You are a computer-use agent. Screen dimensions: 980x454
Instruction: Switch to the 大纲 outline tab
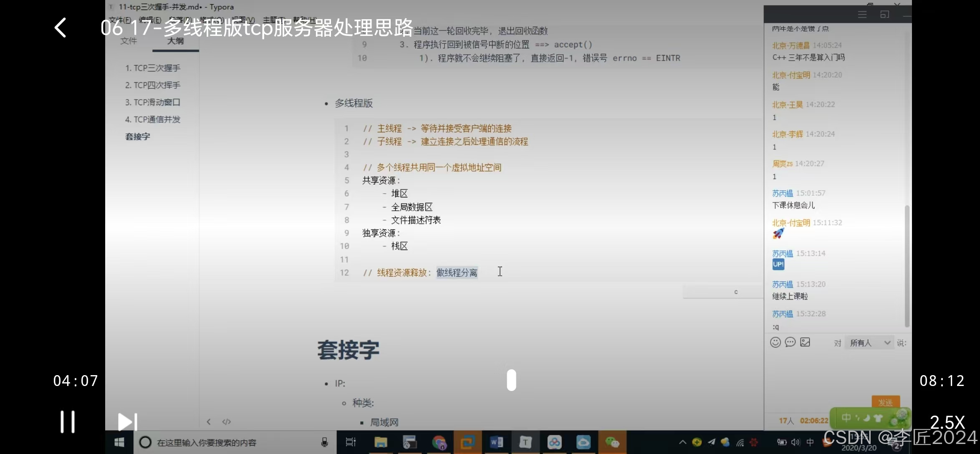(x=175, y=41)
